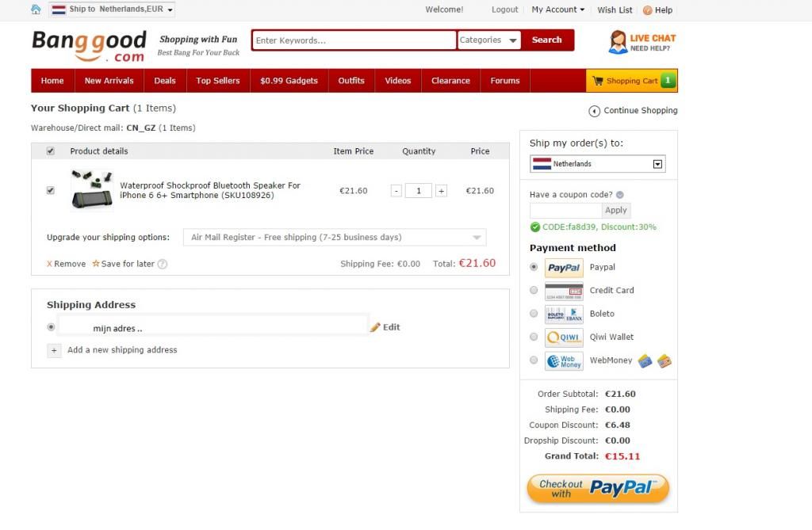Click the Live Chat agent icon
The height and width of the screenshot is (530, 812).
(617, 42)
